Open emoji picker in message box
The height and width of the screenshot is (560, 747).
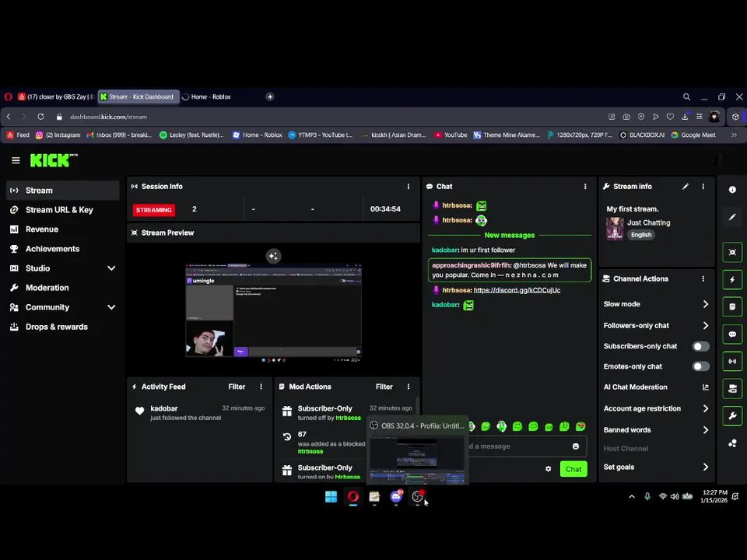click(576, 446)
